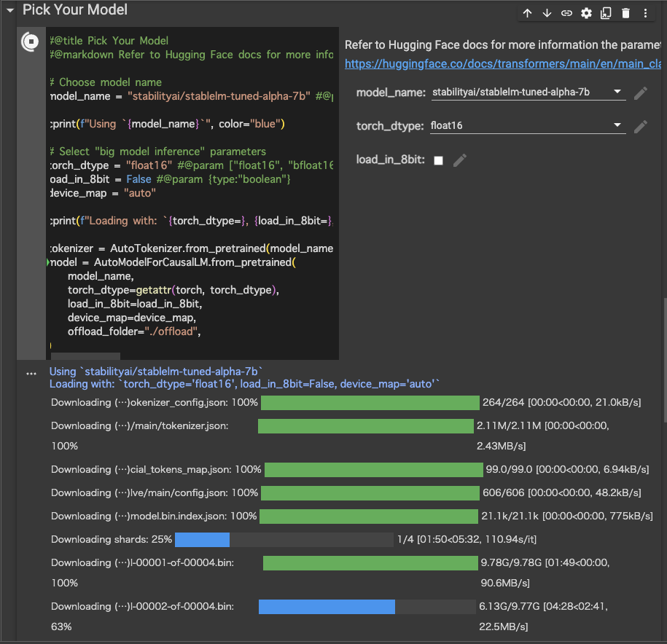Screen dimensions: 667x644
Task: Click the tokenizer_config.json progress bar
Action: (370, 403)
